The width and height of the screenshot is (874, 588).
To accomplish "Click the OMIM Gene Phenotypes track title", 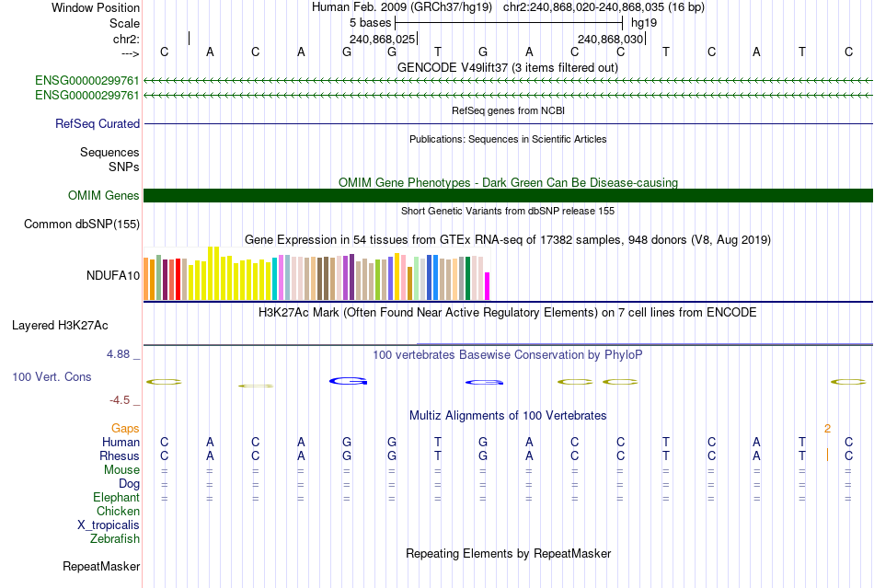I will pyautogui.click(x=509, y=183).
